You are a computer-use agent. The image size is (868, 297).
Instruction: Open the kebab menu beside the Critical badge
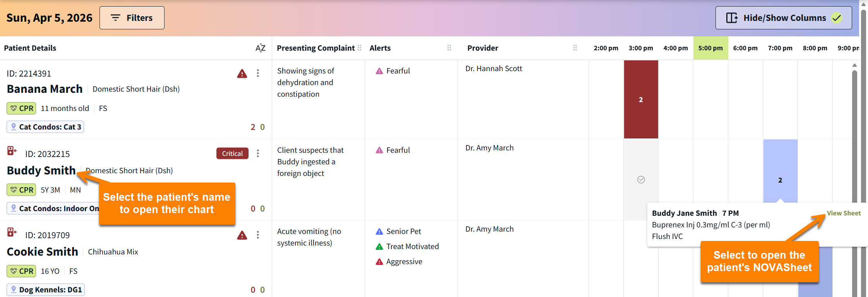tap(258, 154)
